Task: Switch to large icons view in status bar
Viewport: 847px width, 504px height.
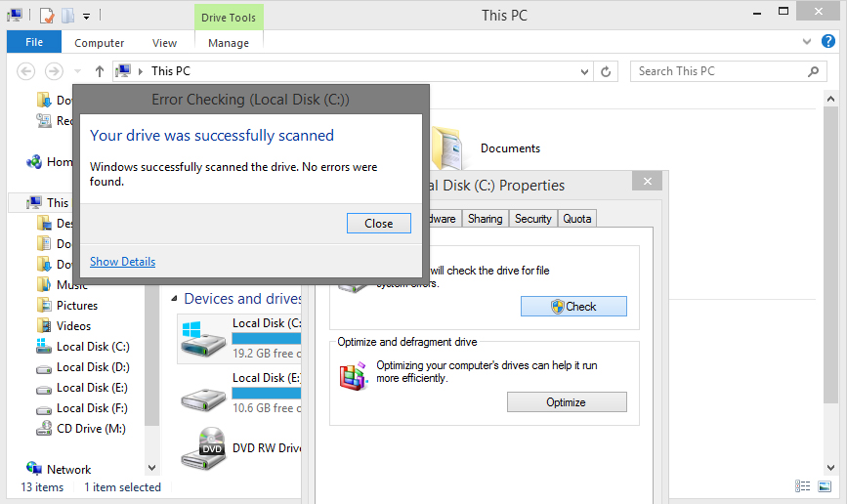Action: click(x=826, y=486)
